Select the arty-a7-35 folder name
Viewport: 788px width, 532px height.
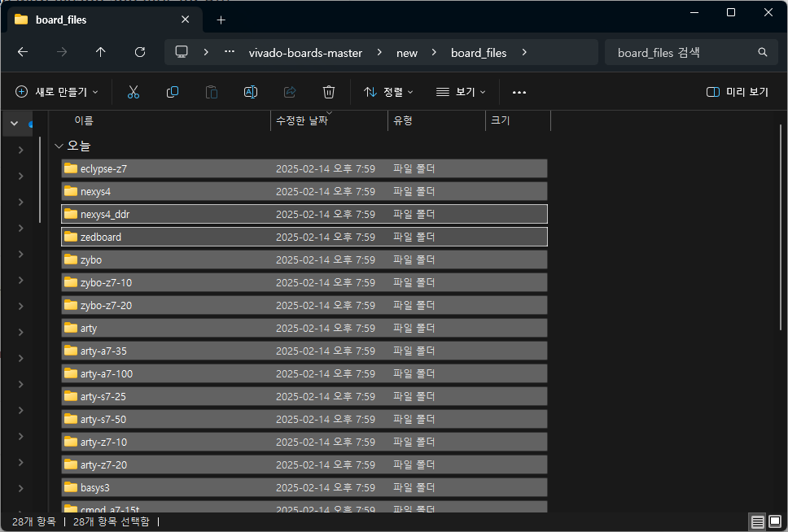(103, 351)
